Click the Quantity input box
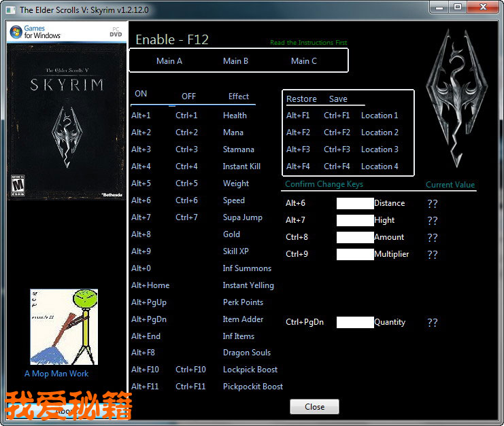Viewport: 504px width, 426px height. [x=355, y=322]
